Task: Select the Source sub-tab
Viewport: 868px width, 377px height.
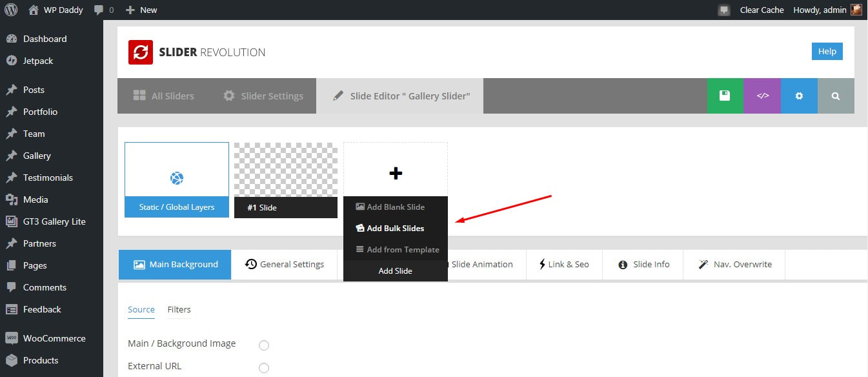Action: (x=141, y=310)
